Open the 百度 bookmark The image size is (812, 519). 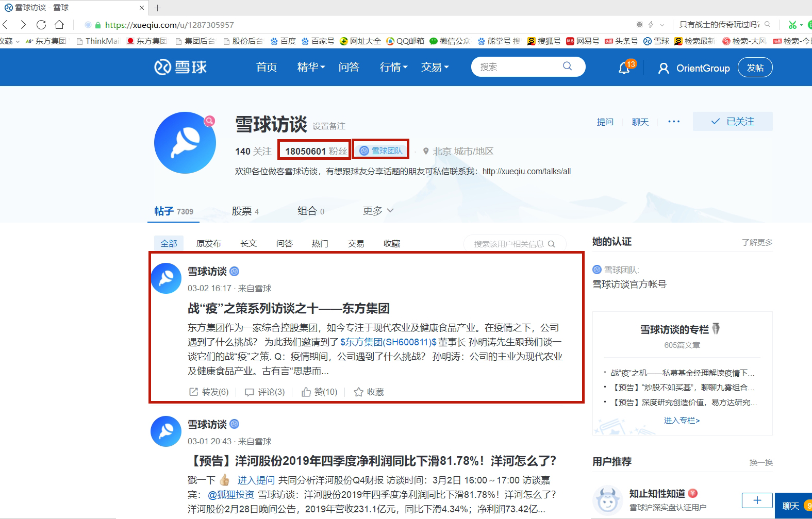point(283,41)
